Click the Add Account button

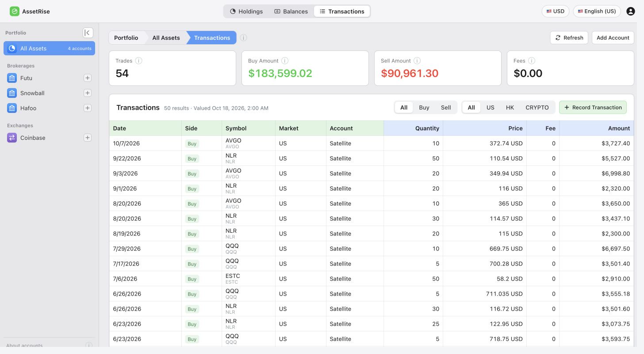613,38
